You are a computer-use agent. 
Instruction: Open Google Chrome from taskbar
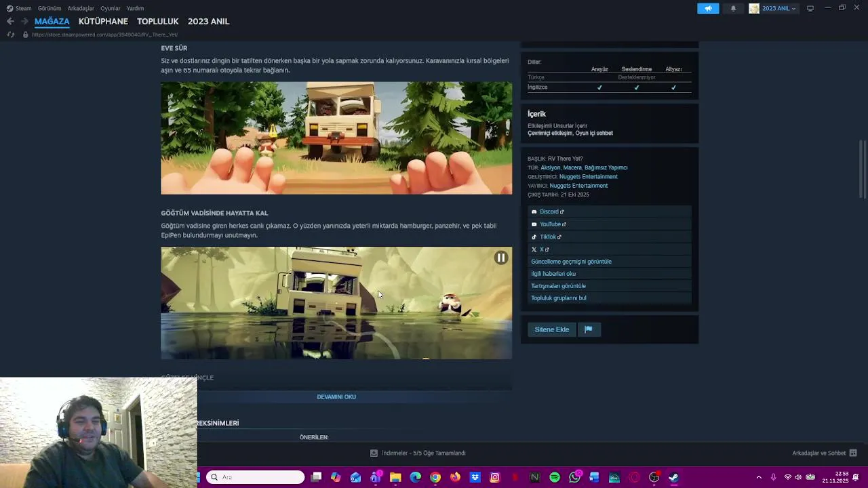pyautogui.click(x=435, y=477)
